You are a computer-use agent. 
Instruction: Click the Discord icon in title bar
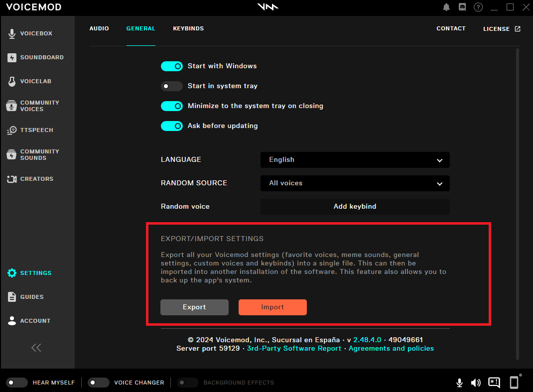(x=462, y=7)
